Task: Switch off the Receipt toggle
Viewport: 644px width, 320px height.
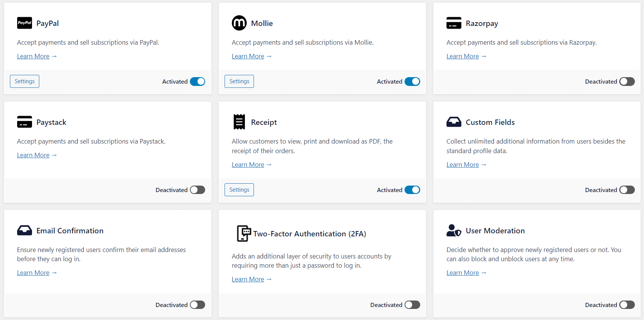Action: pos(412,190)
